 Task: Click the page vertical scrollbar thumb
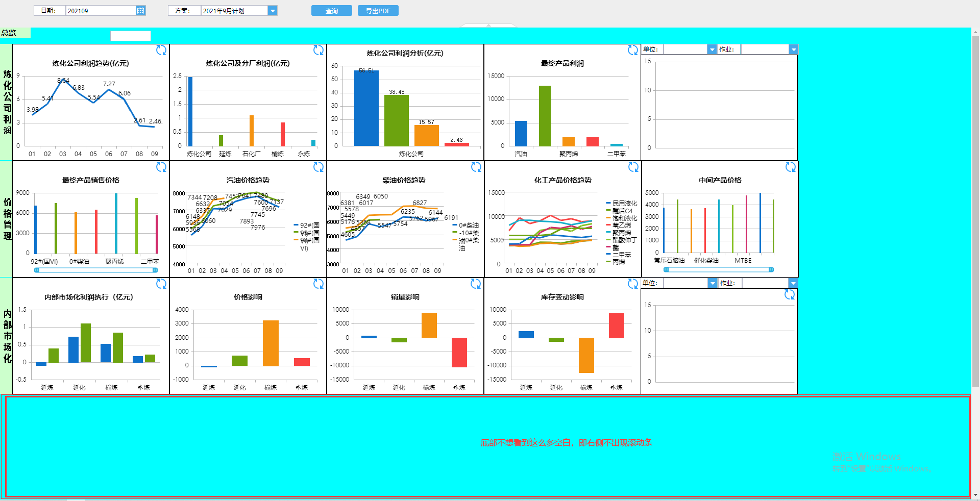click(x=975, y=212)
